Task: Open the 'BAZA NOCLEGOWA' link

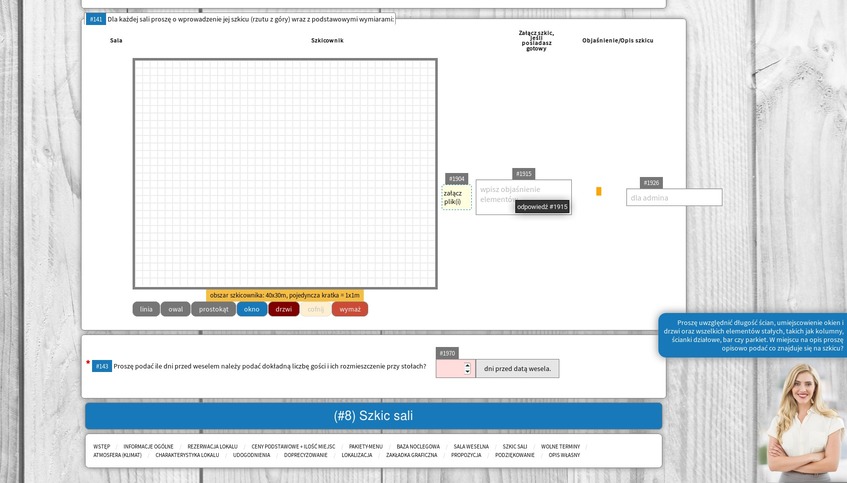Action: (418, 446)
